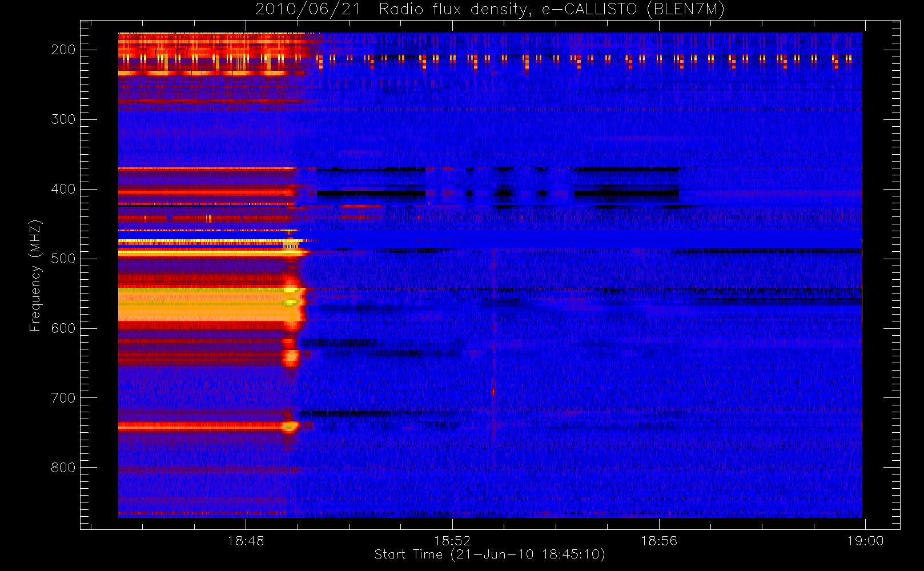Click the 700 frequency tick label
The width and height of the screenshot is (924, 571).
(63, 398)
